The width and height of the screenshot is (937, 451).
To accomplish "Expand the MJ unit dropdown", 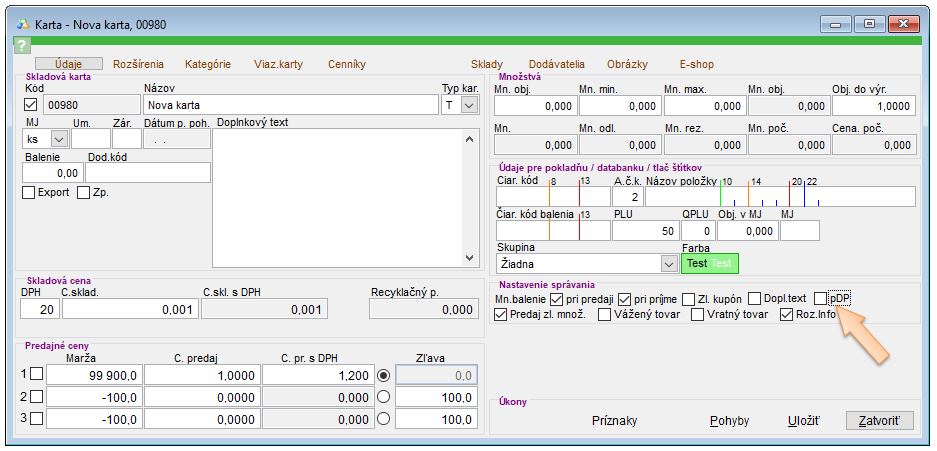I will point(58,139).
